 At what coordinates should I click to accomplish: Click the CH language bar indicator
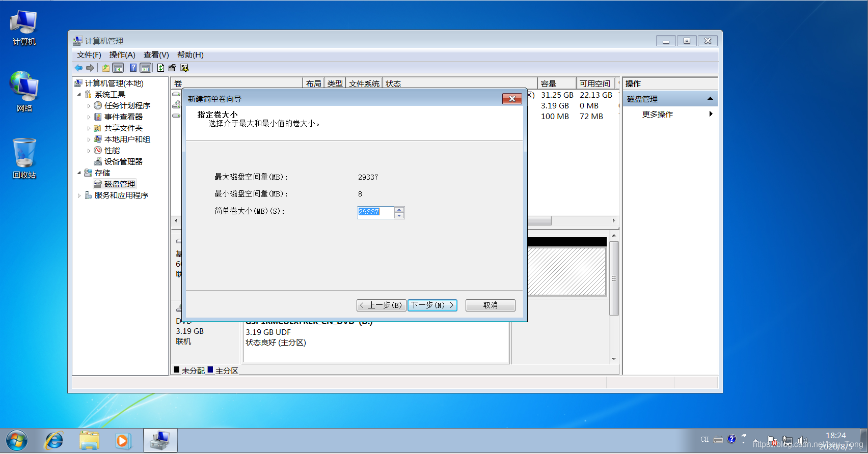[704, 439]
